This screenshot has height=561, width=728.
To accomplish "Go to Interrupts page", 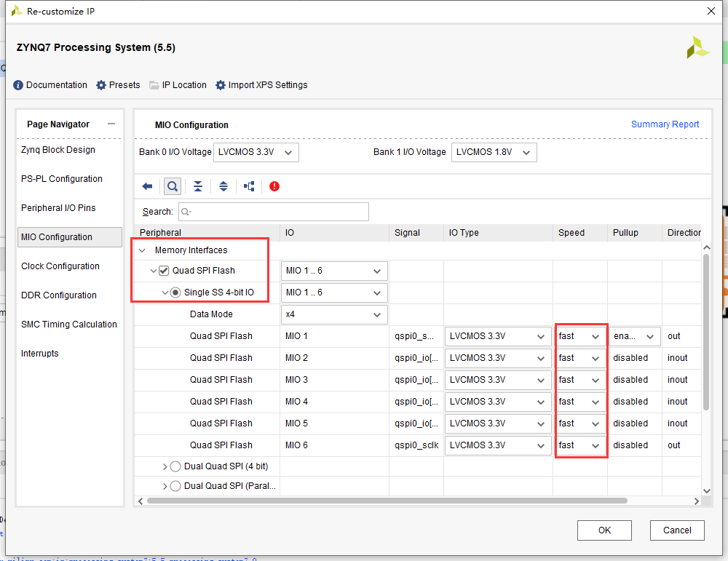I will 40,354.
